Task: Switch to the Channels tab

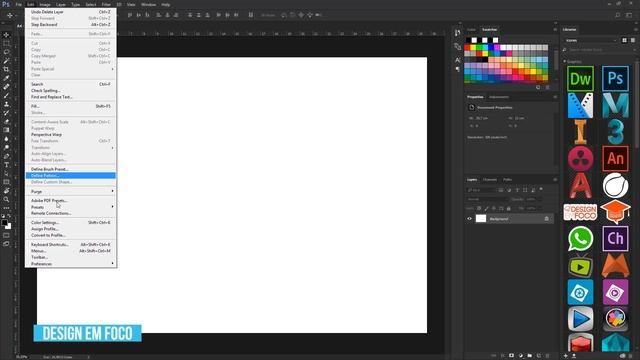Action: [490, 180]
